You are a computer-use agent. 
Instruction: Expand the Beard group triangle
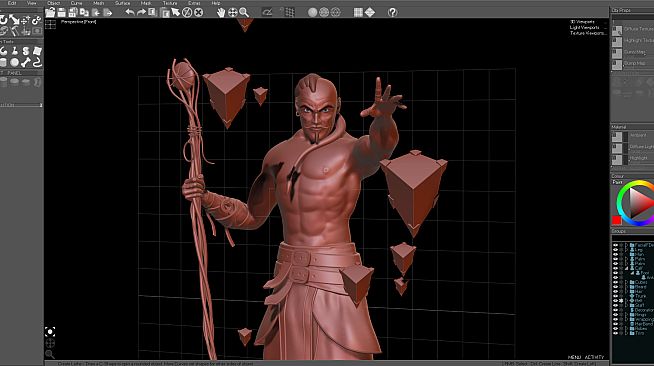(626, 287)
